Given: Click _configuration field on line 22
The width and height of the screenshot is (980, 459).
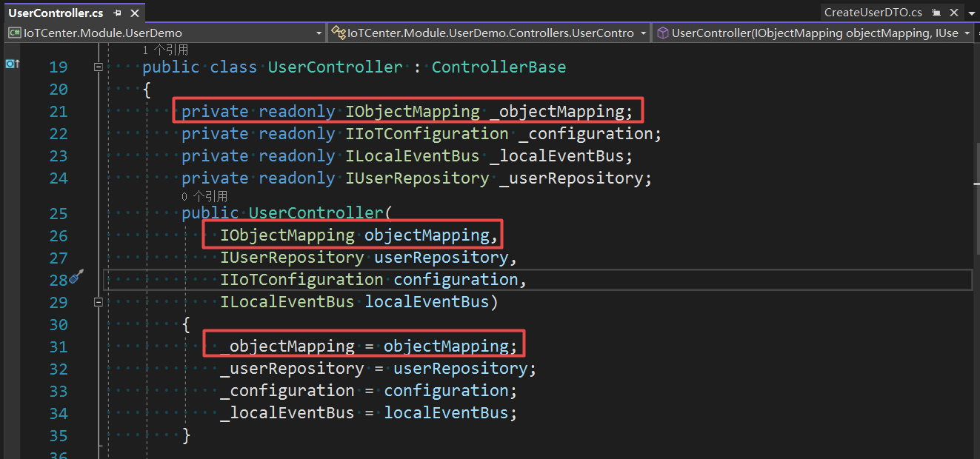Looking at the screenshot, I should (585, 134).
